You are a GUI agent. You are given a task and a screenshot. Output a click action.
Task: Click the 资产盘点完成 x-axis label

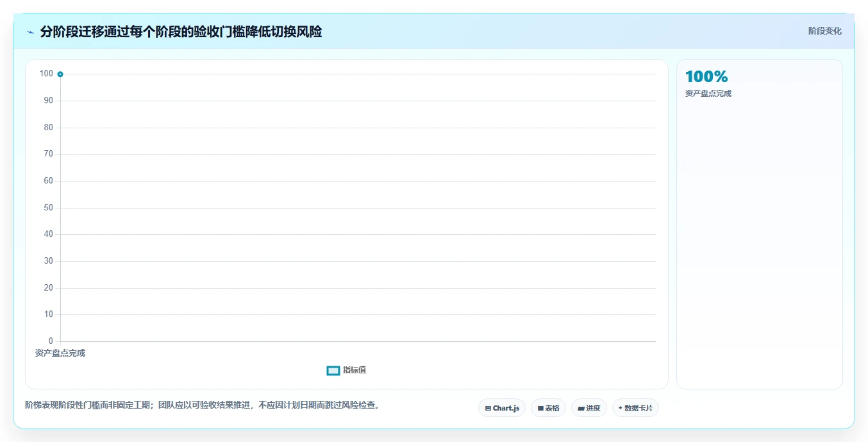pyautogui.click(x=60, y=353)
